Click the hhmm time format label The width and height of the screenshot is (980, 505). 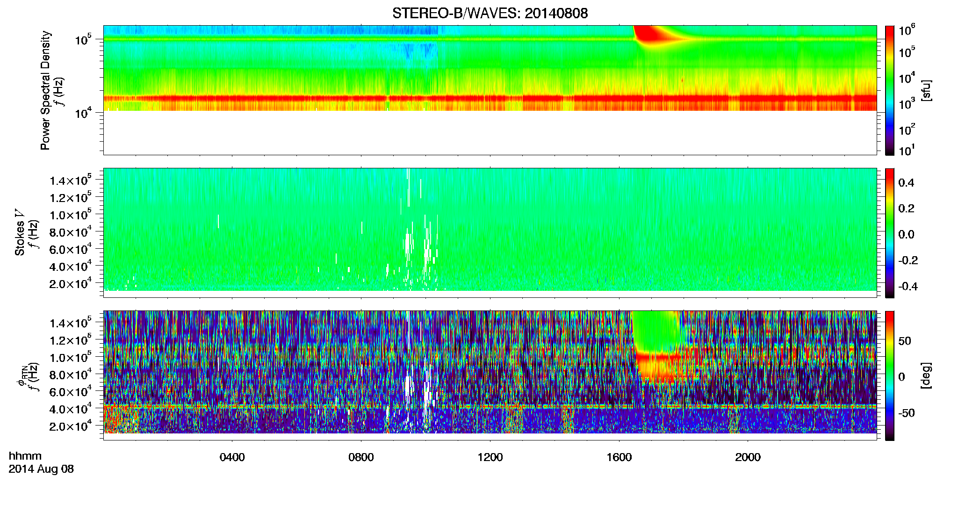[x=25, y=456]
